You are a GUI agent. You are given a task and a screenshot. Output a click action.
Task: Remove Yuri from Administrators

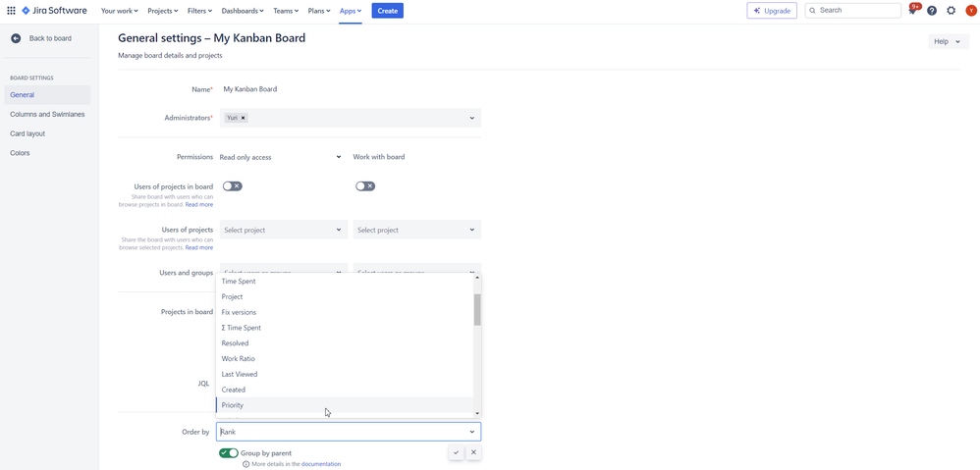[244, 118]
